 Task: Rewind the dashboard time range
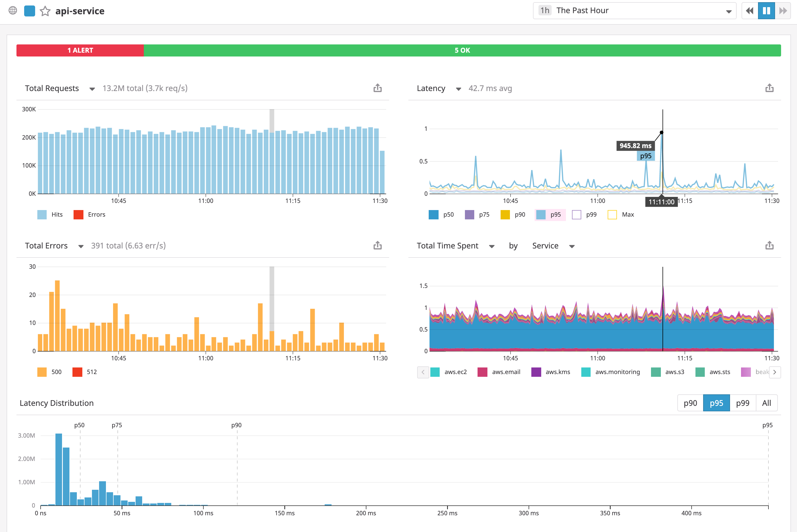pos(750,10)
